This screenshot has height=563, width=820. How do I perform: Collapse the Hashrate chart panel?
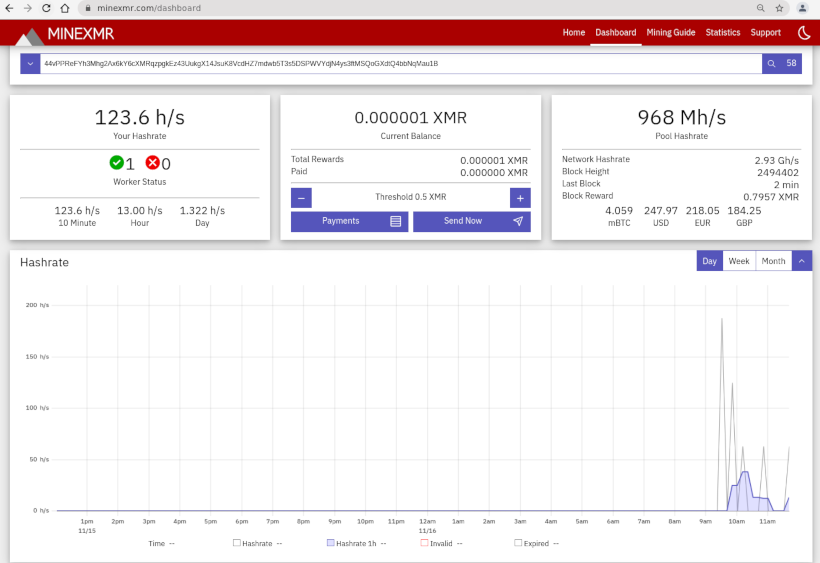(x=802, y=261)
